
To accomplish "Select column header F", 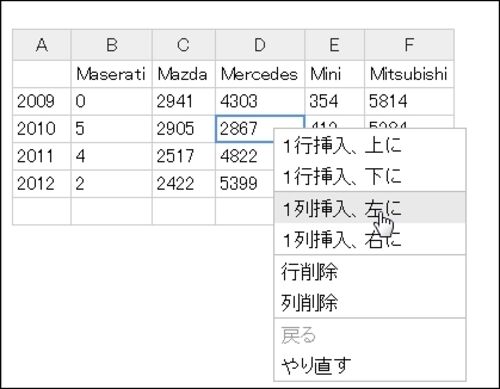I will [409, 45].
